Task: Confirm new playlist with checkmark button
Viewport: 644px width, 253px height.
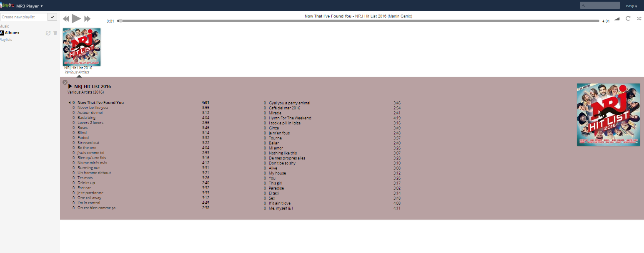Action: coord(53,17)
